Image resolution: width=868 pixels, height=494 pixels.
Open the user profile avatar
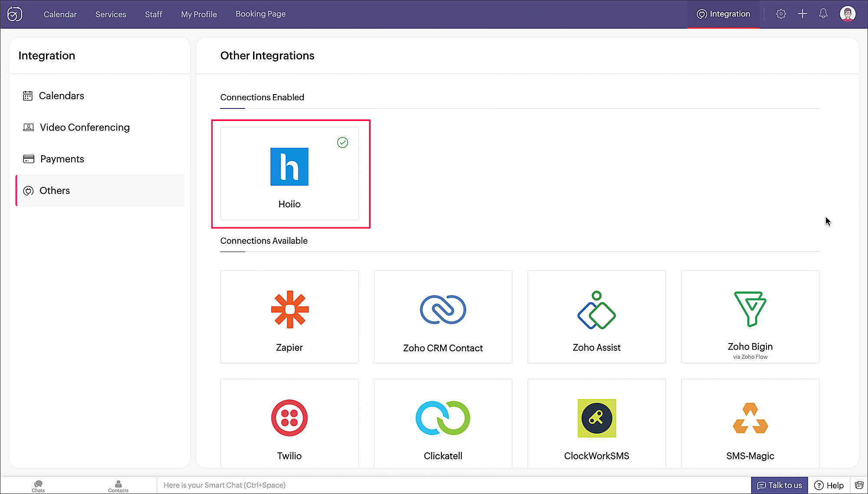coord(847,14)
